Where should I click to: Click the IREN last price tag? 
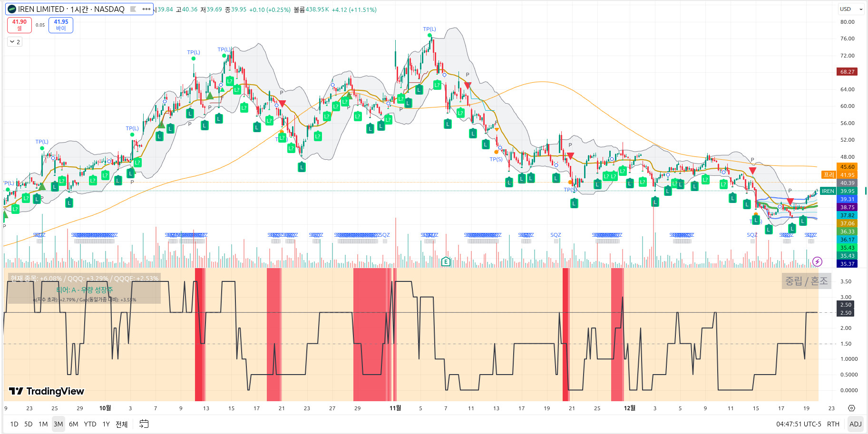(828, 191)
